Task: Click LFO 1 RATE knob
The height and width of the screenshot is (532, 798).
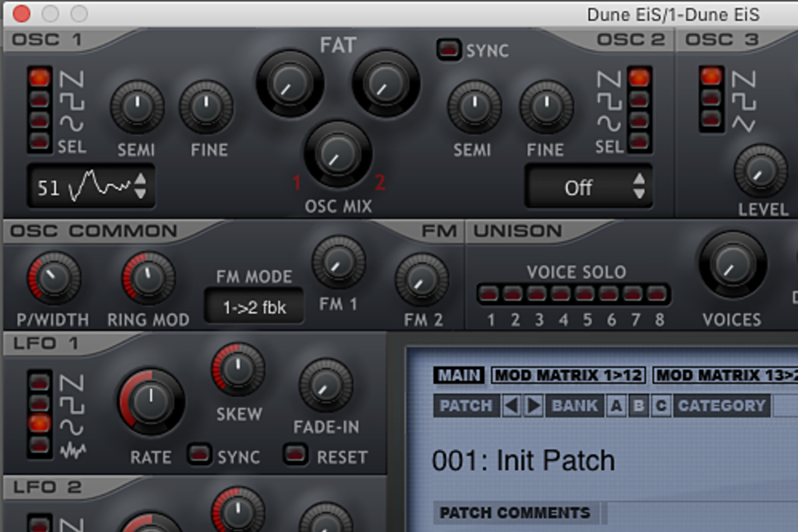Action: click(x=151, y=402)
